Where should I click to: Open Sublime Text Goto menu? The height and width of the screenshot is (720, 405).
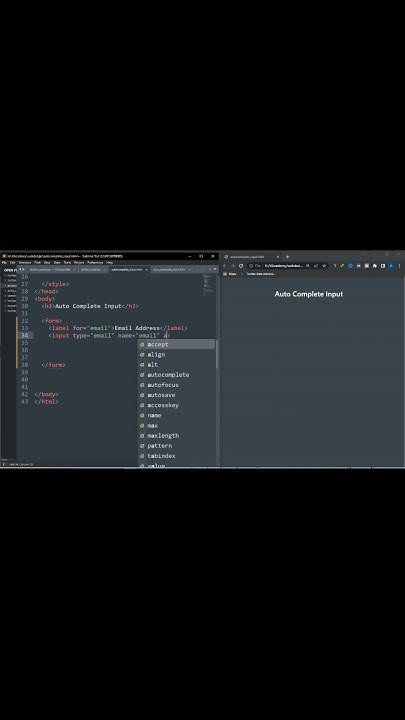coord(57,262)
